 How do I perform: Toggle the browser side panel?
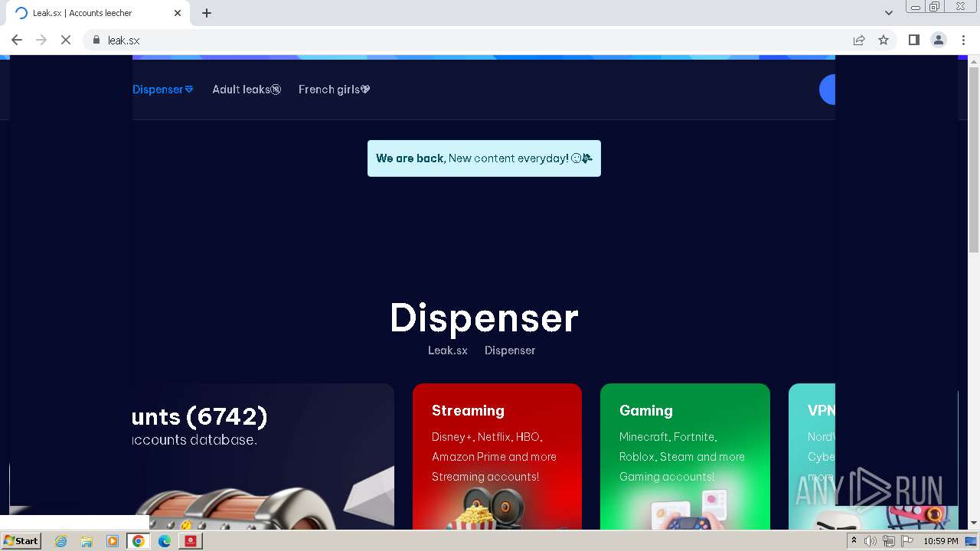914,40
